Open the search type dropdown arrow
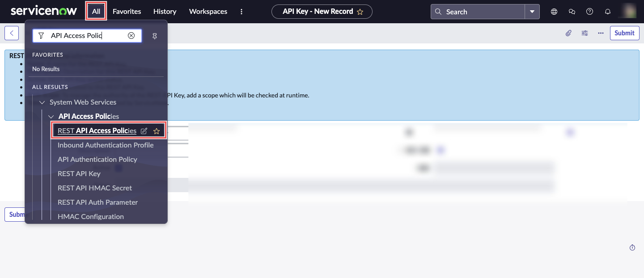The width and height of the screenshot is (644, 278). pos(532,11)
